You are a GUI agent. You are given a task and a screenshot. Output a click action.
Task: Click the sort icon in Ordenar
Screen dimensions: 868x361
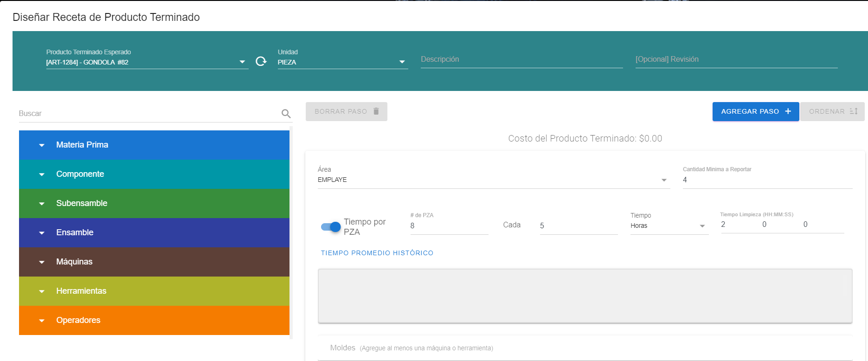coord(854,111)
